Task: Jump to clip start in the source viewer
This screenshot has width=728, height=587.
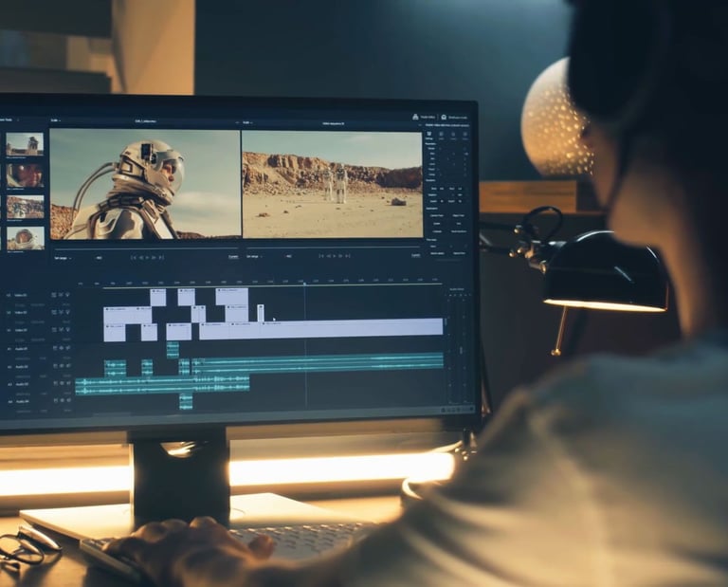Action: tap(134, 257)
